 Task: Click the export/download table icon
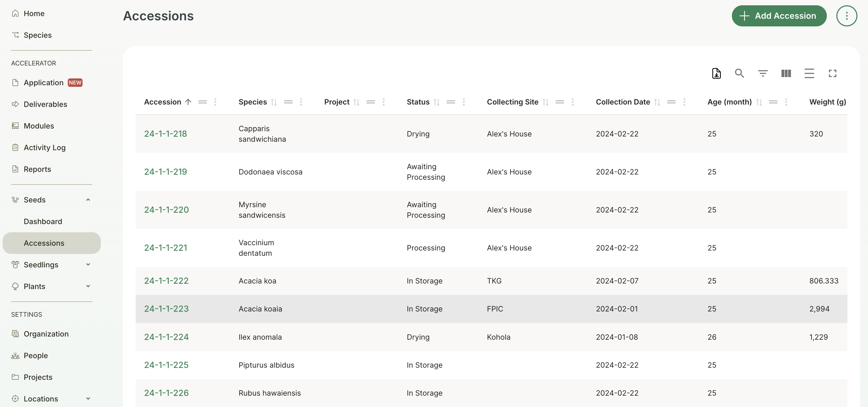pyautogui.click(x=716, y=73)
